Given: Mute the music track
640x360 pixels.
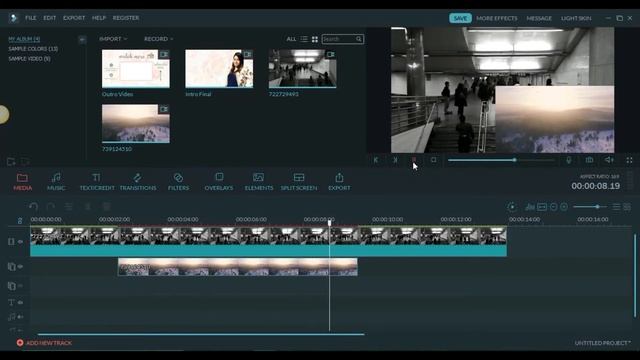Looking at the screenshot, I should click(20, 317).
